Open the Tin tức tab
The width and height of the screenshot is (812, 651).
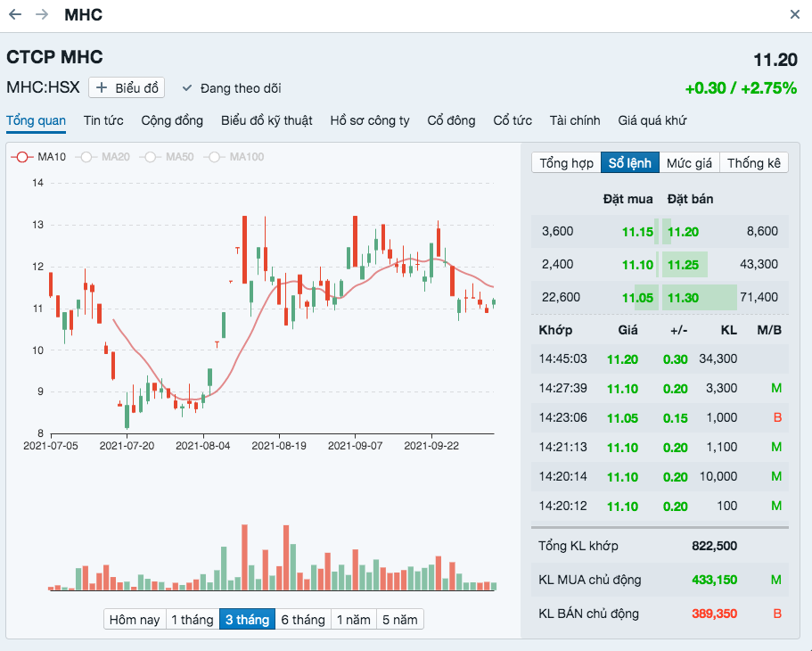[x=103, y=120]
